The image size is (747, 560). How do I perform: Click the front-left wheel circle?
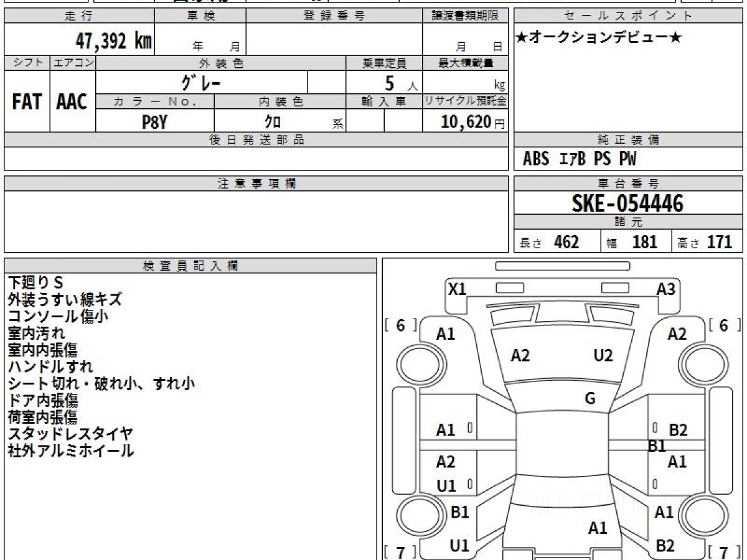pos(415,360)
